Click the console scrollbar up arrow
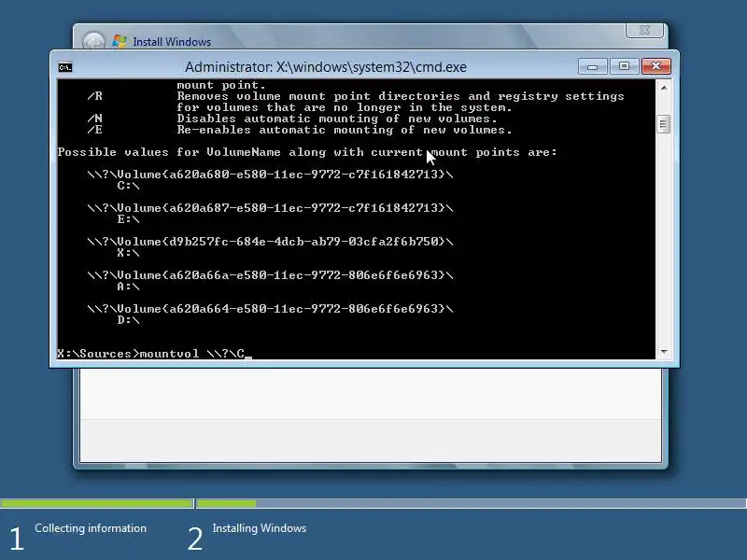The height and width of the screenshot is (560, 747). tap(663, 88)
